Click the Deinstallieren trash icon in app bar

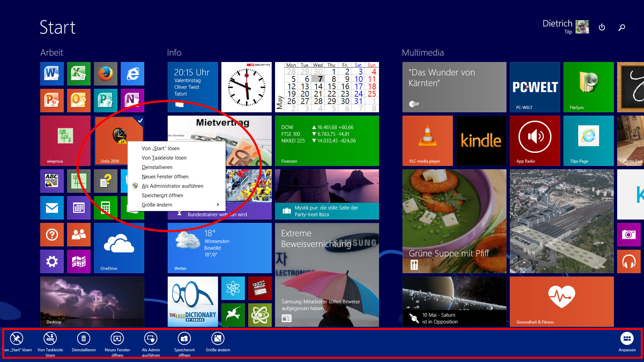click(84, 339)
